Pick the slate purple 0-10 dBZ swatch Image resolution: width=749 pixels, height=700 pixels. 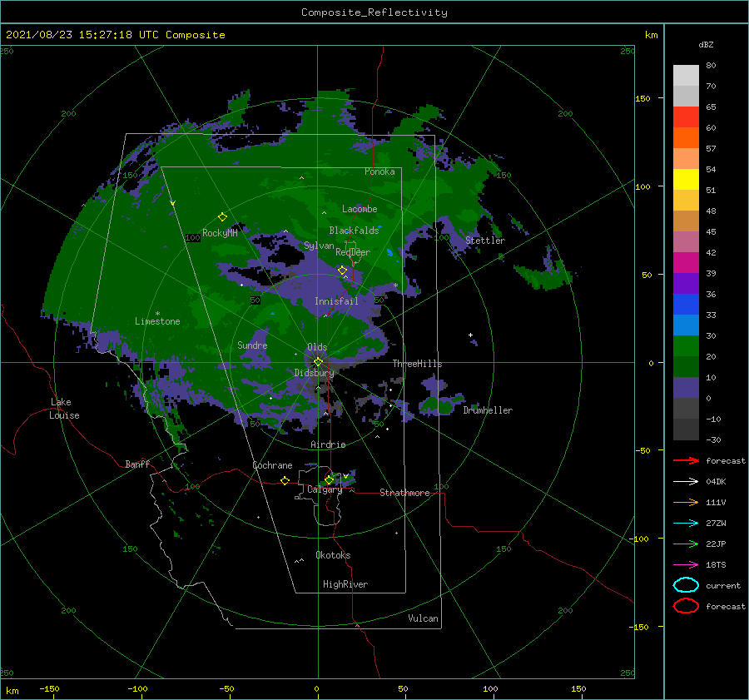tap(686, 387)
